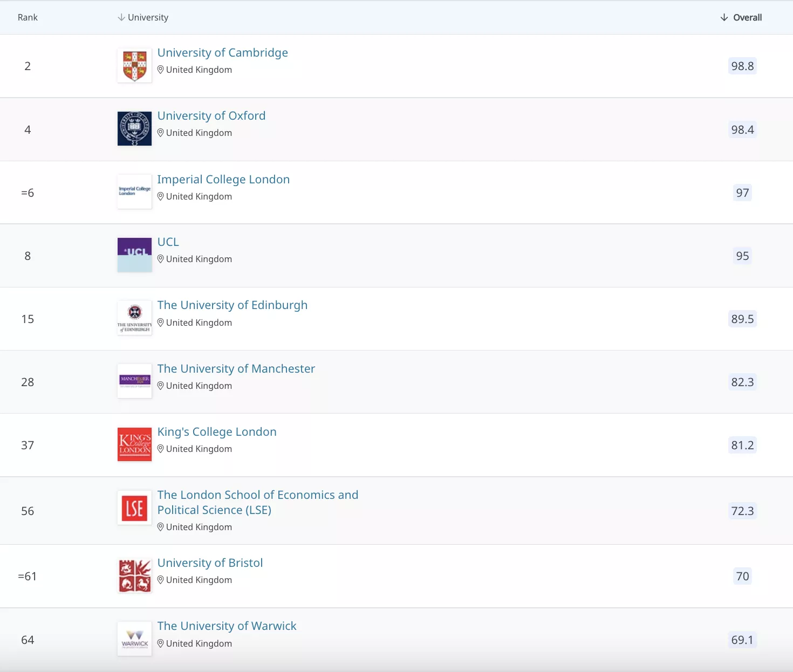Click the University of Edinburgh logo
Image resolution: width=793 pixels, height=672 pixels.
[134, 318]
